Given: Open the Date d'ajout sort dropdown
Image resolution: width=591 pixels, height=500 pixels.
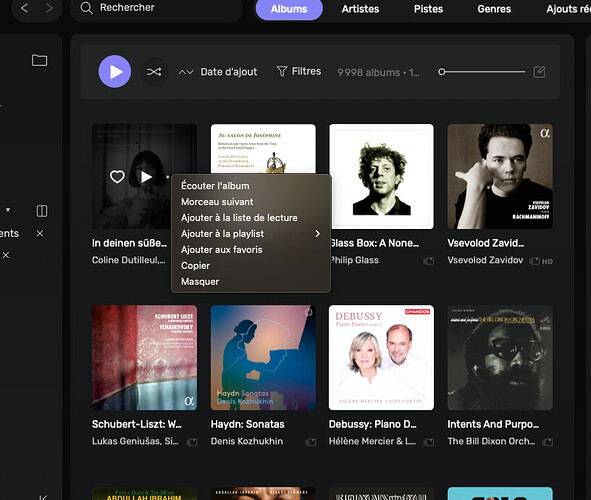Looking at the screenshot, I should (218, 72).
